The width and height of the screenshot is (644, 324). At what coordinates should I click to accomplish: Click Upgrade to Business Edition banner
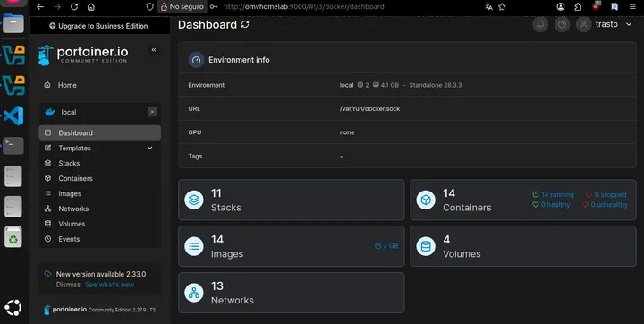tap(98, 26)
